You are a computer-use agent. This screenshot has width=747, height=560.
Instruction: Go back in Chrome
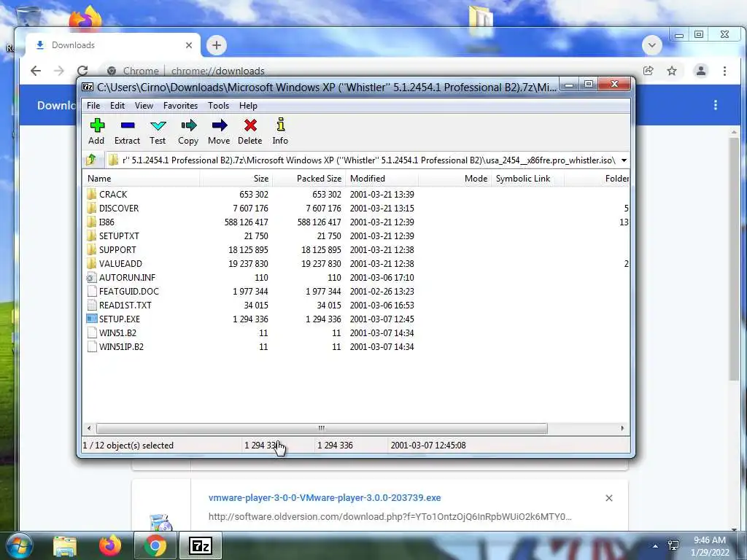point(36,71)
